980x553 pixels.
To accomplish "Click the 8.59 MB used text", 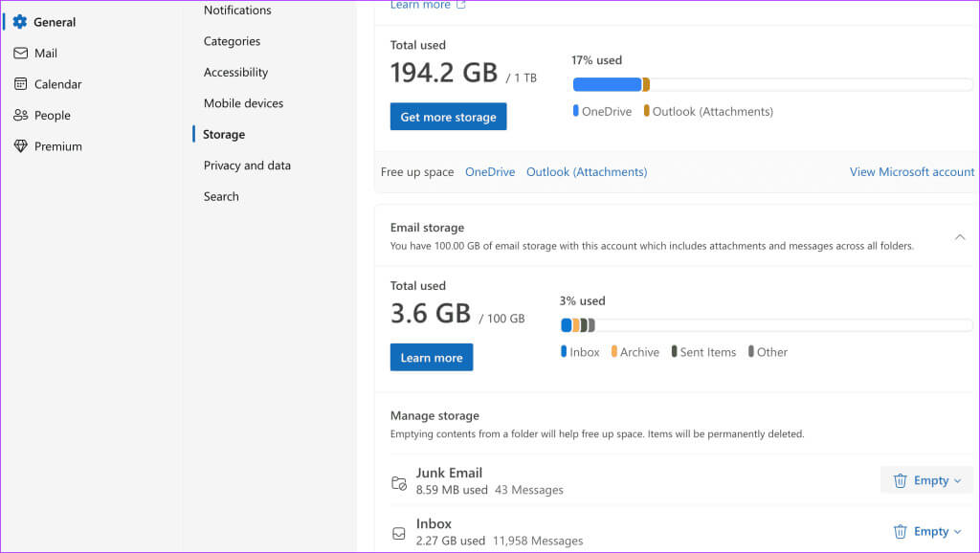I will [452, 490].
